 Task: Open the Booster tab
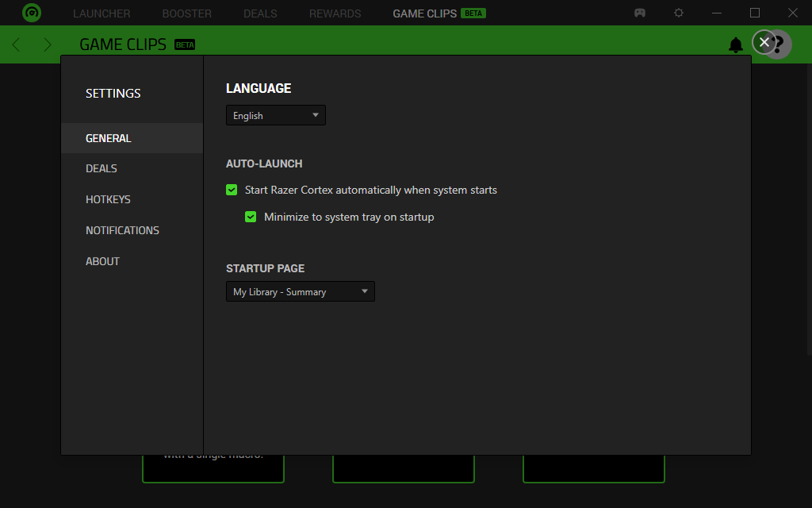pyautogui.click(x=186, y=13)
